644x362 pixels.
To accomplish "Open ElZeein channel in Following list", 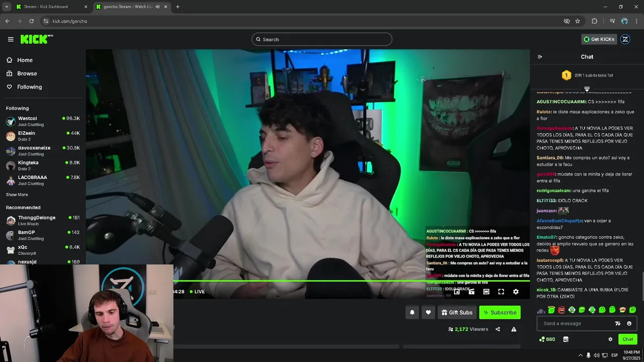I will pyautogui.click(x=43, y=136).
